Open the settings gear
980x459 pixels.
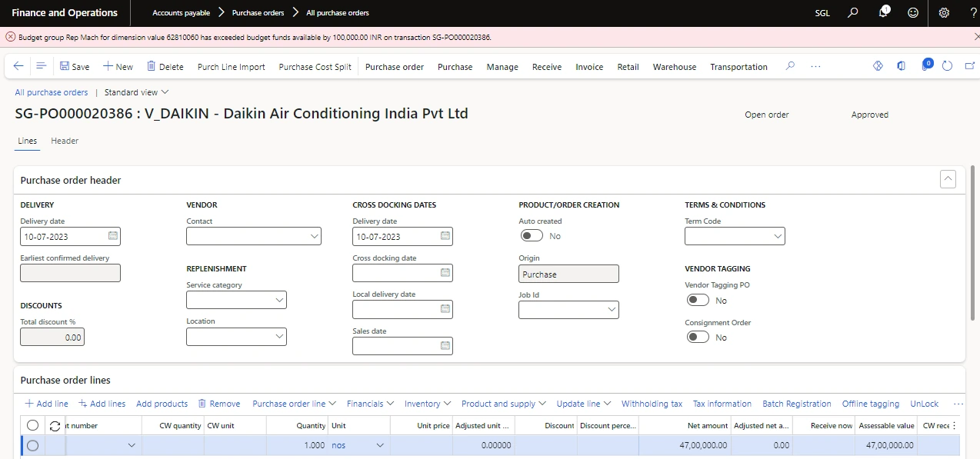(944, 13)
